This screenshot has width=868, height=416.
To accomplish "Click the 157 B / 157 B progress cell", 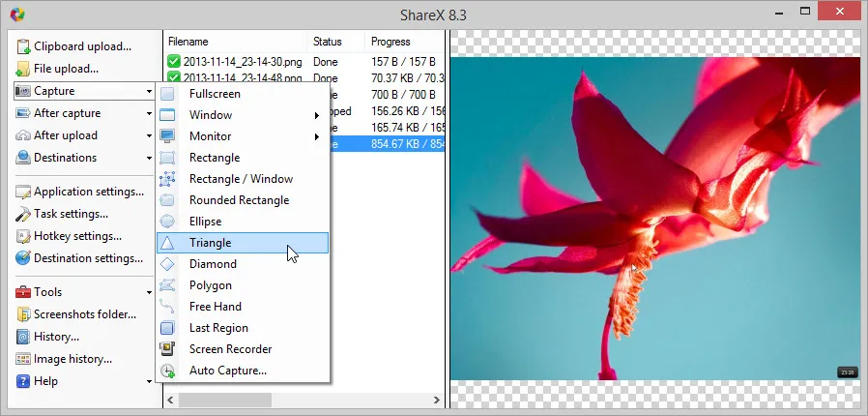I will tap(403, 62).
